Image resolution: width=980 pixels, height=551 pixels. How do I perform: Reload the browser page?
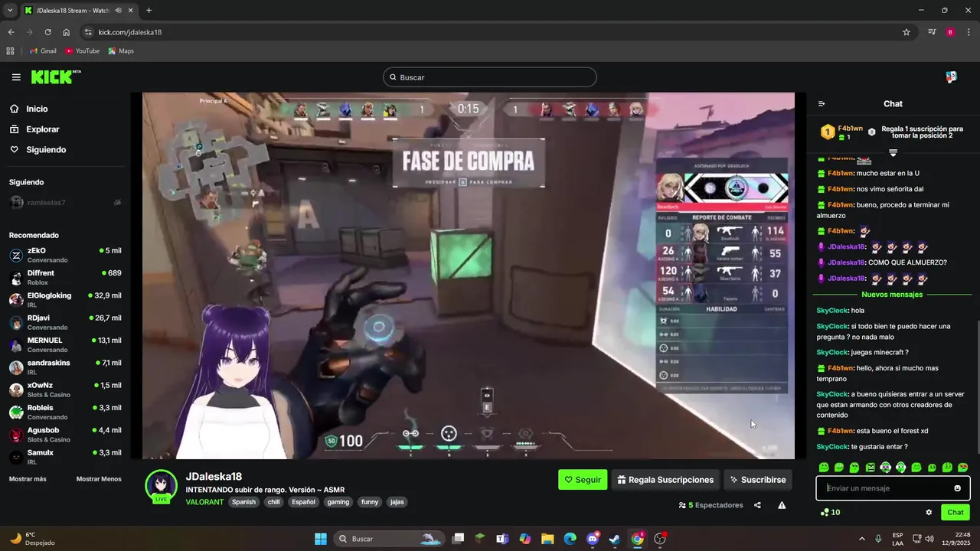(47, 32)
